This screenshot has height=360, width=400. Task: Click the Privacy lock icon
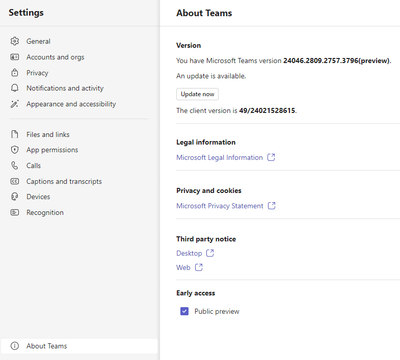14,72
